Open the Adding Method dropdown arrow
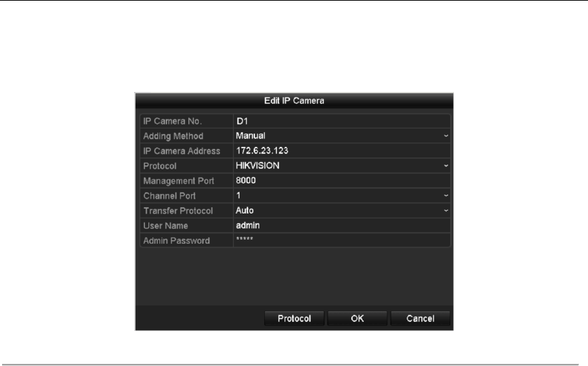This screenshot has width=588, height=366. [446, 136]
